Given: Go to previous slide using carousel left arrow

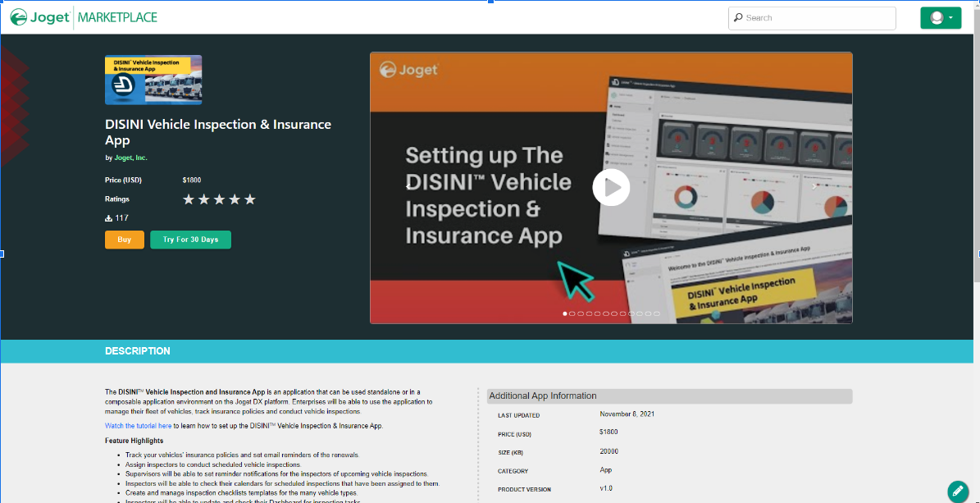Looking at the screenshot, I should (408, 187).
